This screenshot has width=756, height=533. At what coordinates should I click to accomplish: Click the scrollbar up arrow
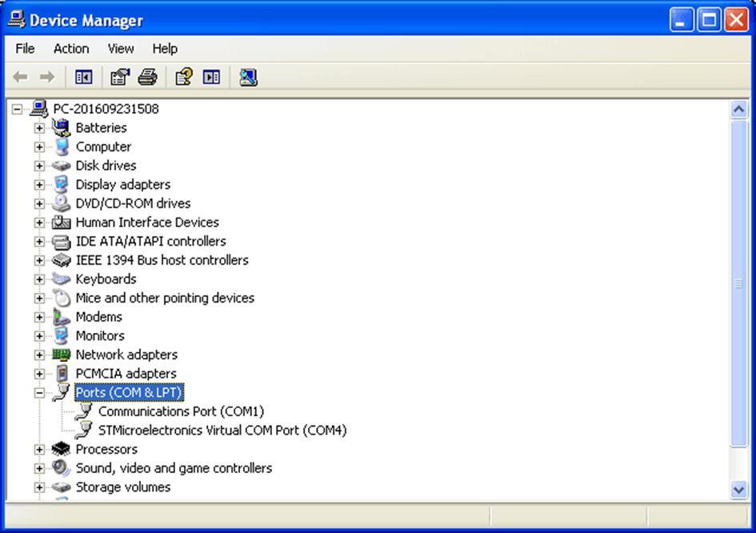pos(738,110)
